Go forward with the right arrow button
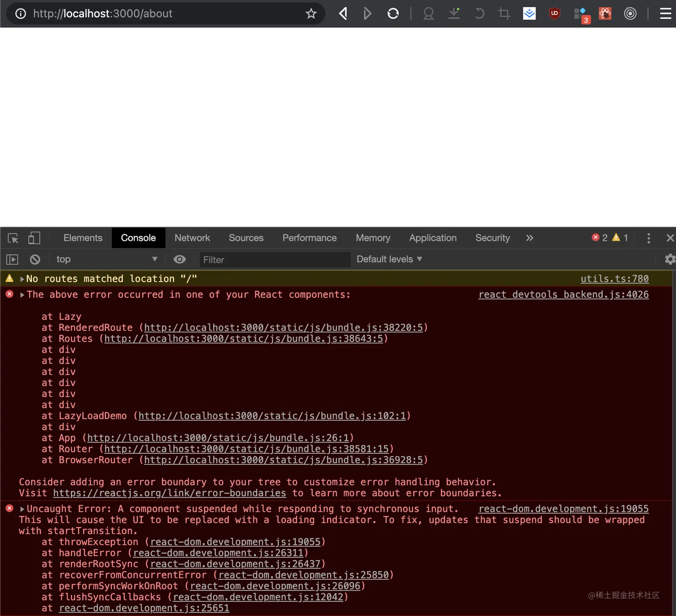The height and width of the screenshot is (616, 676). tap(367, 13)
